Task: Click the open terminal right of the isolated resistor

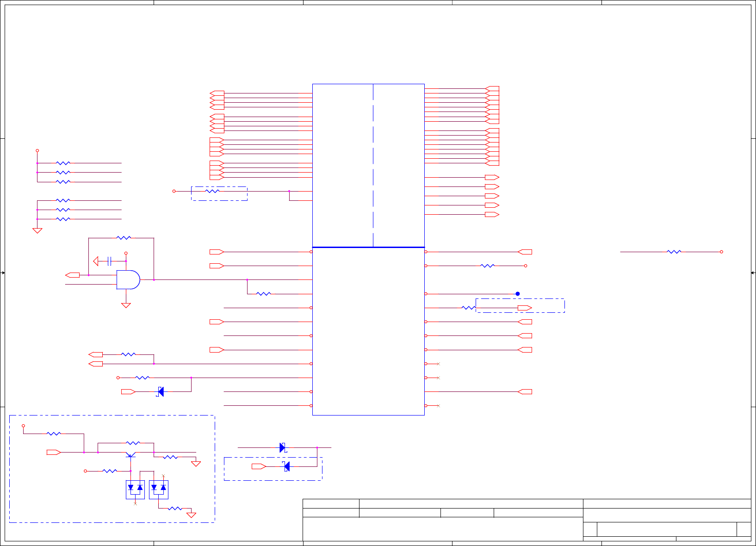Action: pyautogui.click(x=721, y=252)
